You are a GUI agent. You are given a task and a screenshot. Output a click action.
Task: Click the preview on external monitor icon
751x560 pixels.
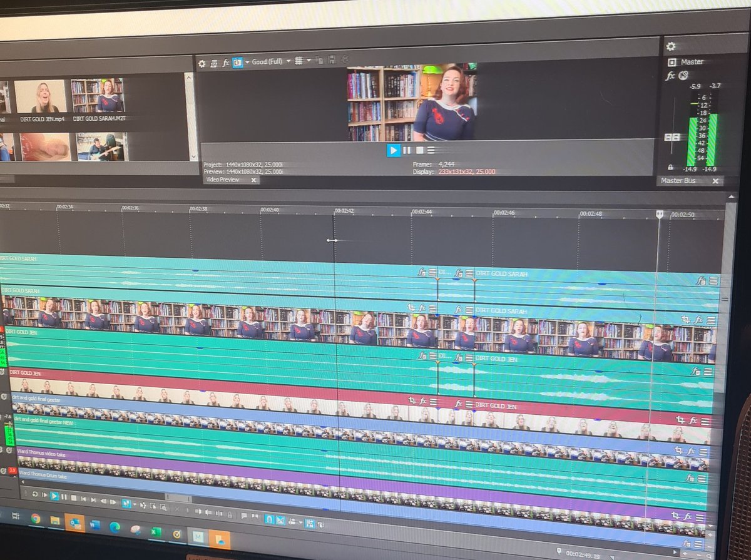(x=214, y=63)
